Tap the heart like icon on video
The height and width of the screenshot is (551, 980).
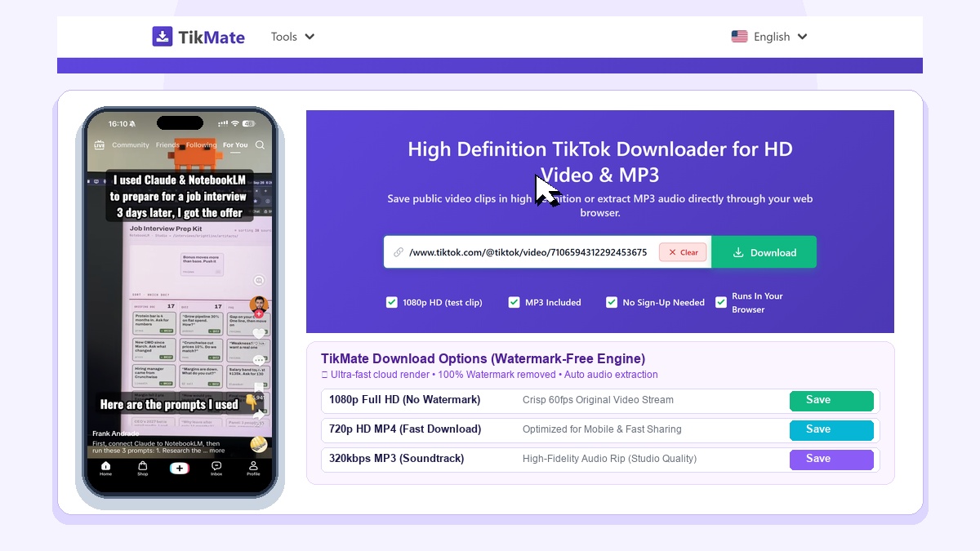(259, 333)
